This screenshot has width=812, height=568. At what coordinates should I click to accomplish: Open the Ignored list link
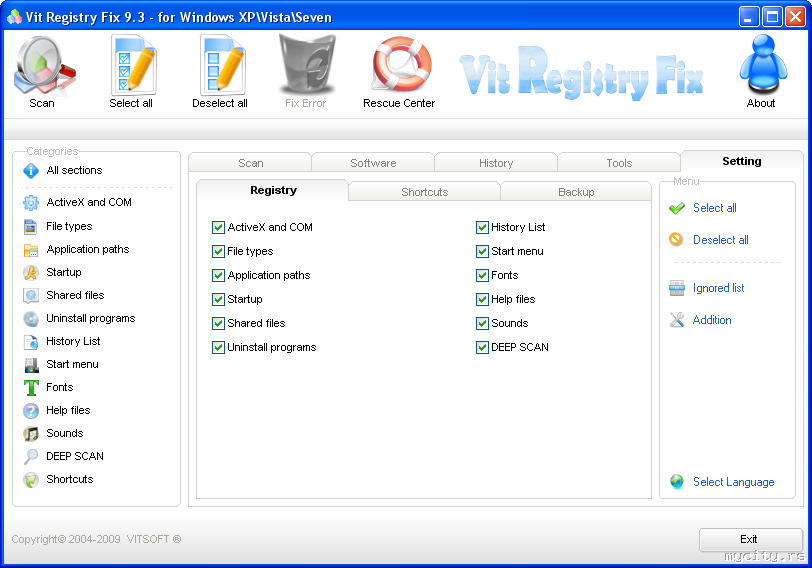[718, 288]
